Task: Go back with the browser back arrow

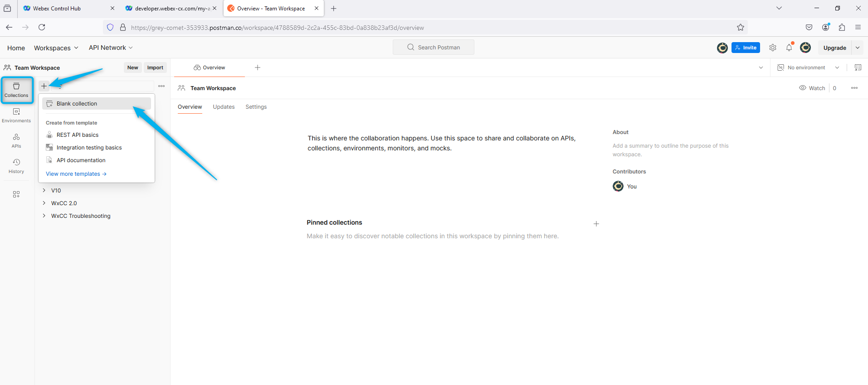Action: 9,28
